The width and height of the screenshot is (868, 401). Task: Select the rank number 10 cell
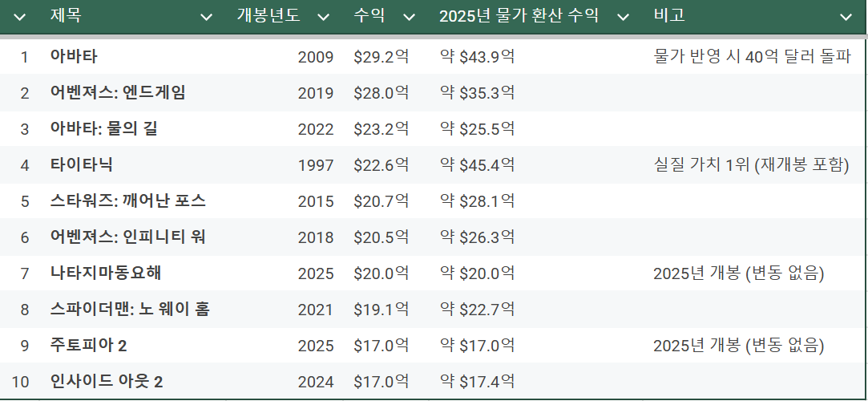tap(21, 382)
